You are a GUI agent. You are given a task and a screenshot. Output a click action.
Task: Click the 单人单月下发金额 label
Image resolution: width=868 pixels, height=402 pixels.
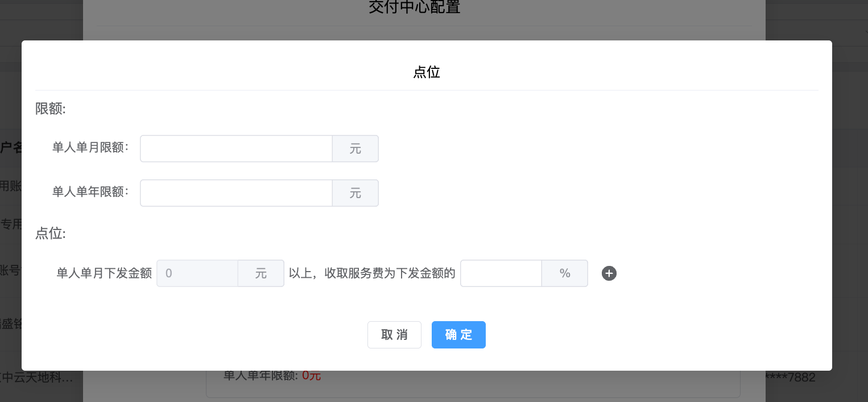pos(104,273)
